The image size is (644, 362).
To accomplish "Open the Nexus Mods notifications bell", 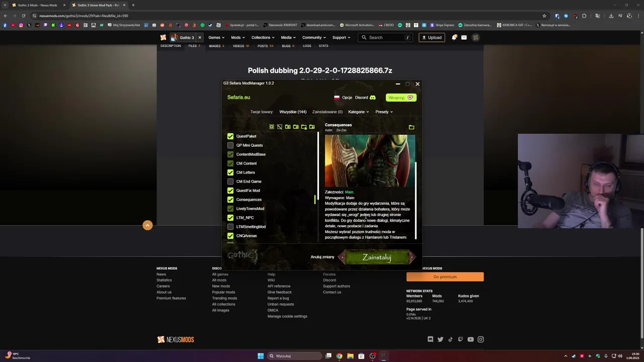I will [x=454, y=37].
